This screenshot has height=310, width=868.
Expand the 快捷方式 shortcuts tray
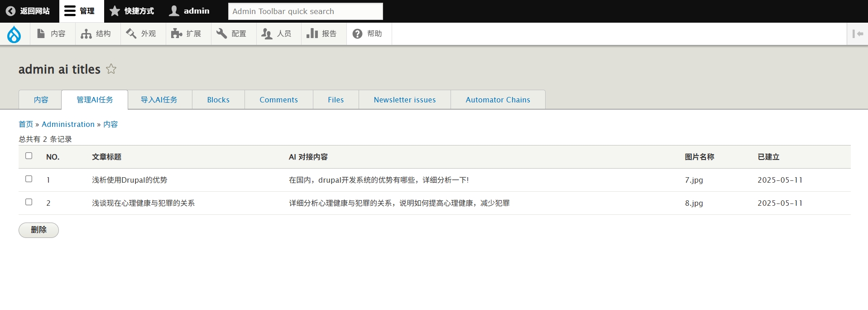[x=132, y=11]
